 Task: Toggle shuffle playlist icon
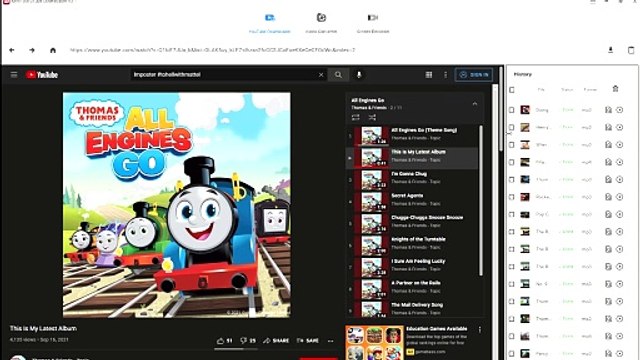[x=372, y=118]
